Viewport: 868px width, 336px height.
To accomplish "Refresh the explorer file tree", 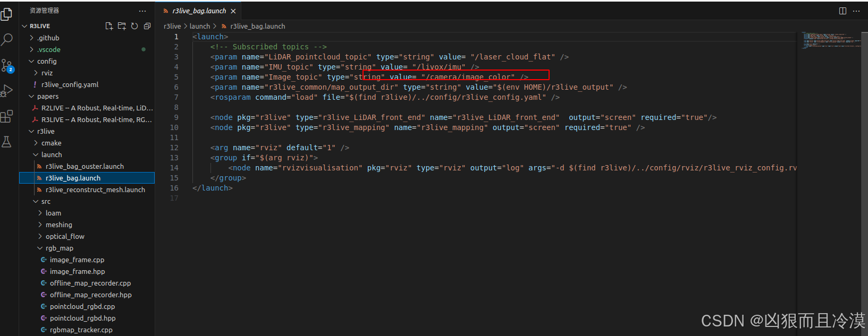I will coord(134,26).
